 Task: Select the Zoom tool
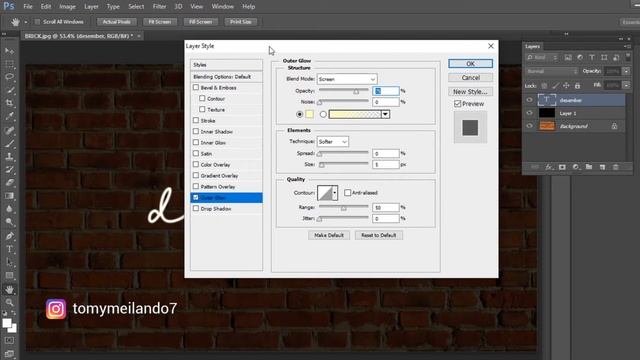[x=9, y=302]
